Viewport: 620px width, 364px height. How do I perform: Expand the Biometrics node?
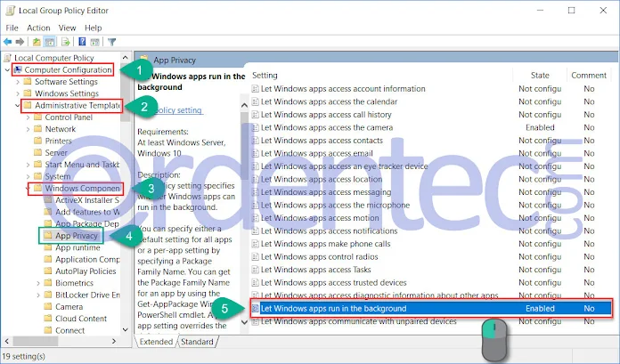click(x=38, y=283)
